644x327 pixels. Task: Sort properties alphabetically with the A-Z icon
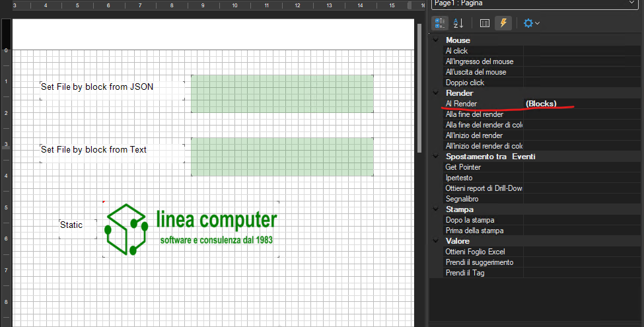[x=458, y=23]
